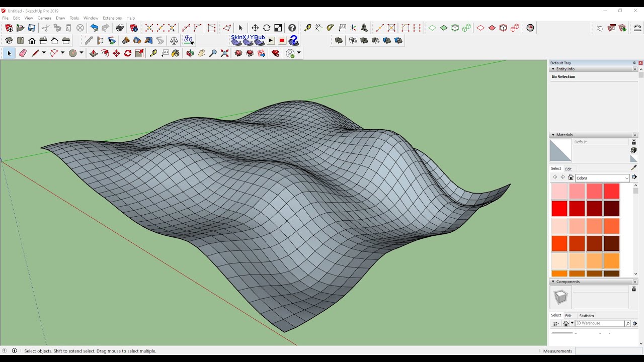Click the Sandbox From Scratch balance icon

point(174,41)
